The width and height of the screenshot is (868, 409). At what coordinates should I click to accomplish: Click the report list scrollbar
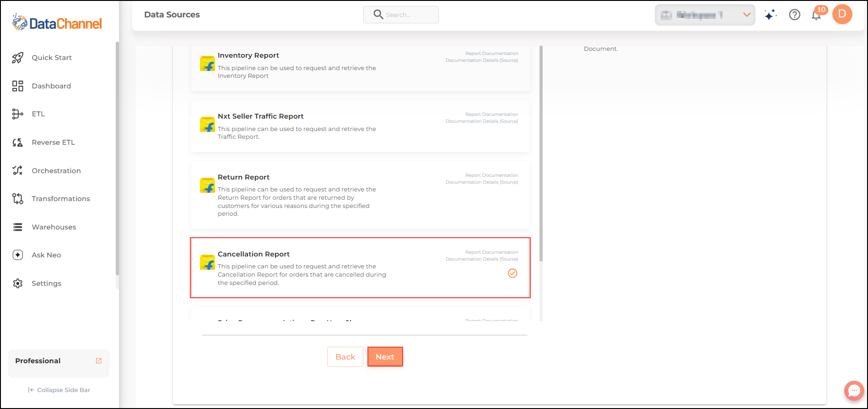(541, 153)
